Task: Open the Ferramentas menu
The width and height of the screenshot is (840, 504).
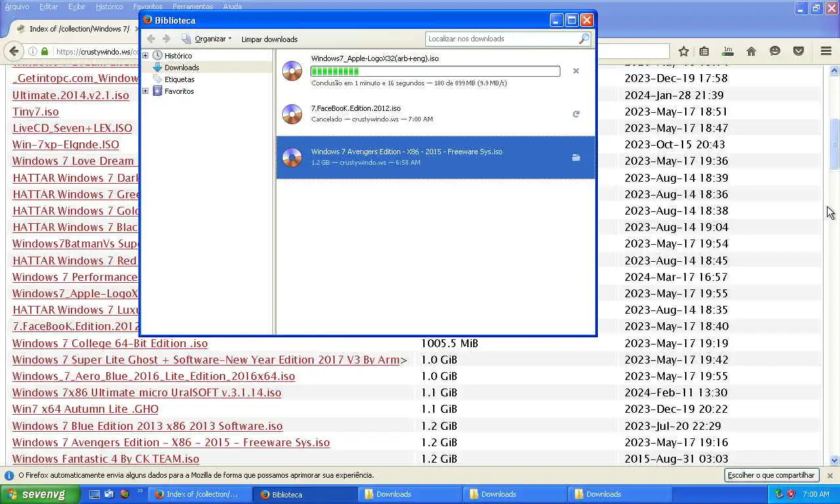Action: click(x=192, y=7)
